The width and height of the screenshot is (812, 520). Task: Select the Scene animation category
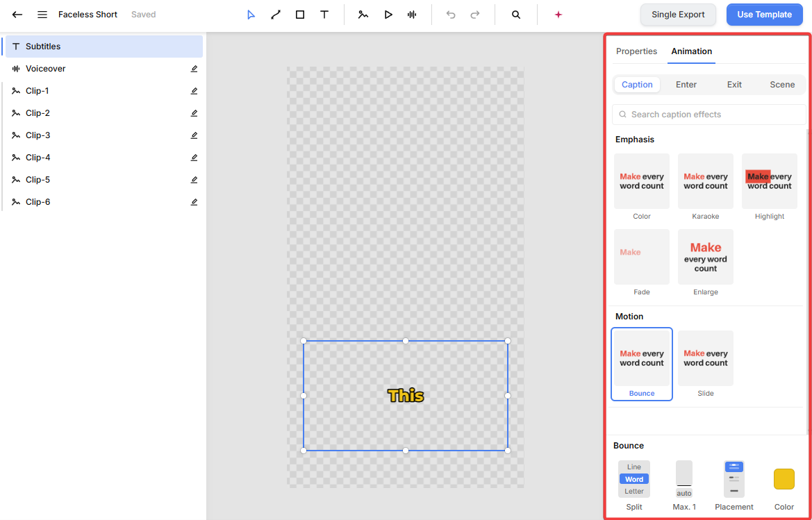(x=782, y=84)
